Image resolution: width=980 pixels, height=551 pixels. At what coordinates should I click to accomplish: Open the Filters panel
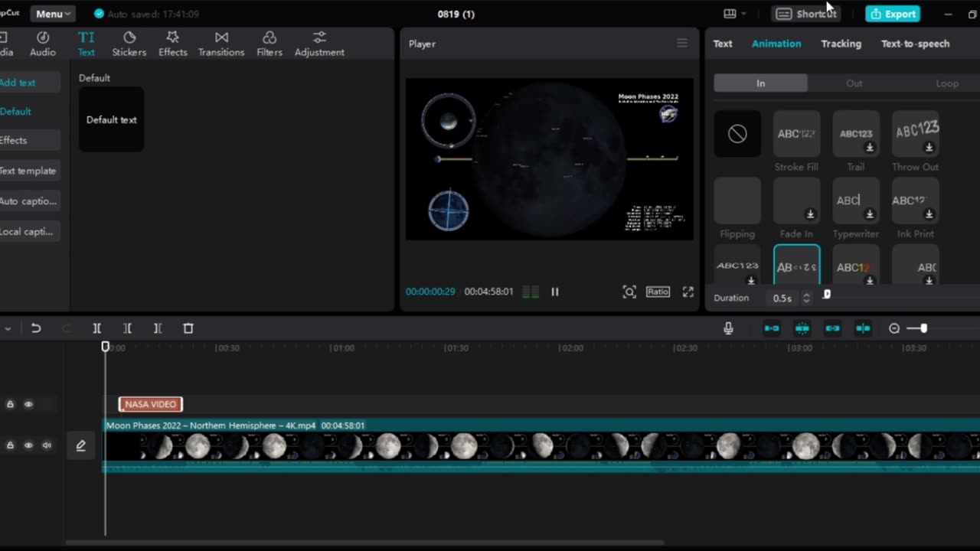coord(269,44)
